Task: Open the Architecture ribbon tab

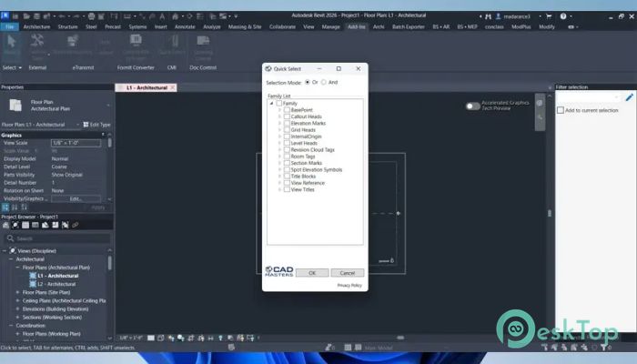Action: click(x=36, y=26)
